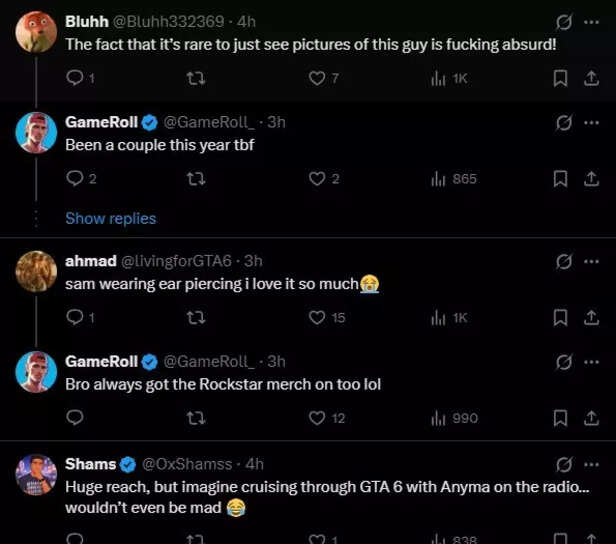Bookmark Bluhh's tweet

561,78
